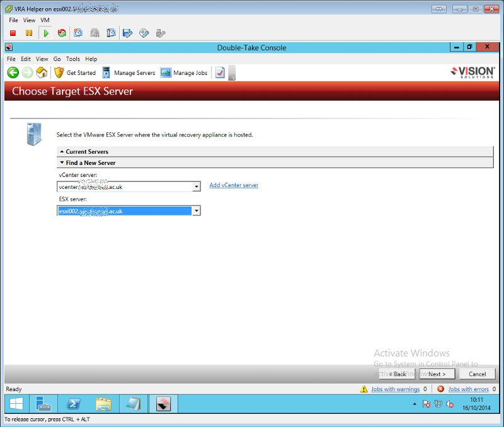Click the toolbar overflow handle

tap(232, 73)
